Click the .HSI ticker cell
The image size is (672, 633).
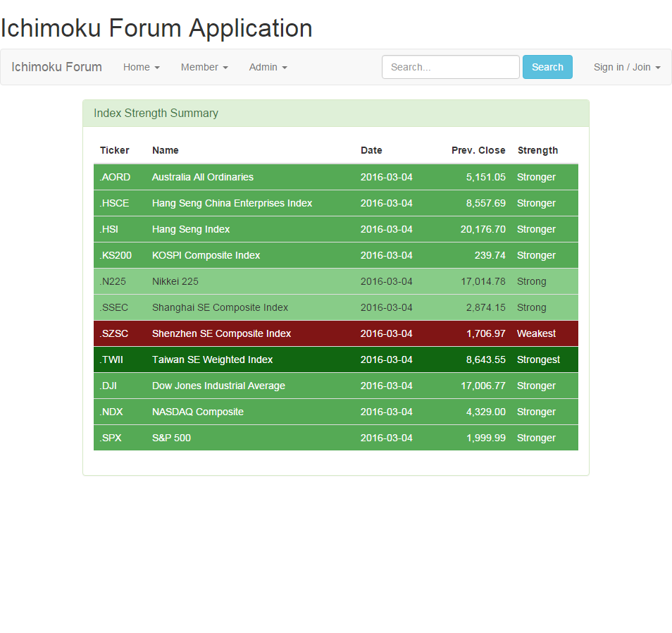pos(109,229)
